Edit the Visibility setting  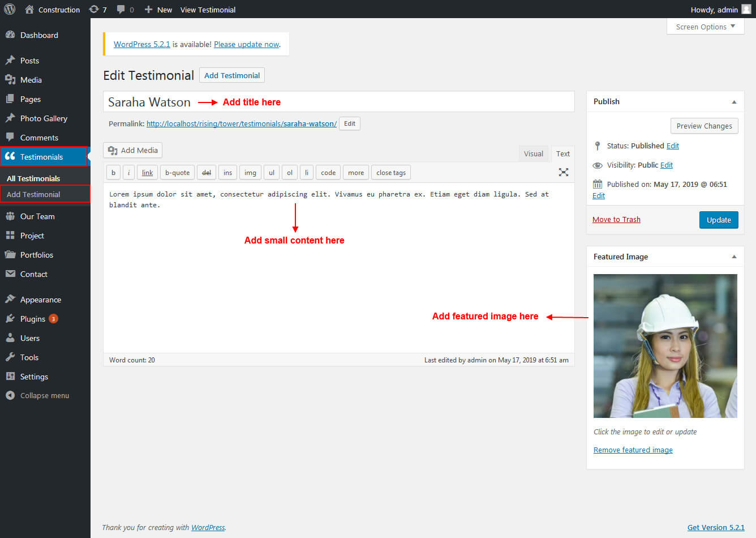pyautogui.click(x=667, y=165)
